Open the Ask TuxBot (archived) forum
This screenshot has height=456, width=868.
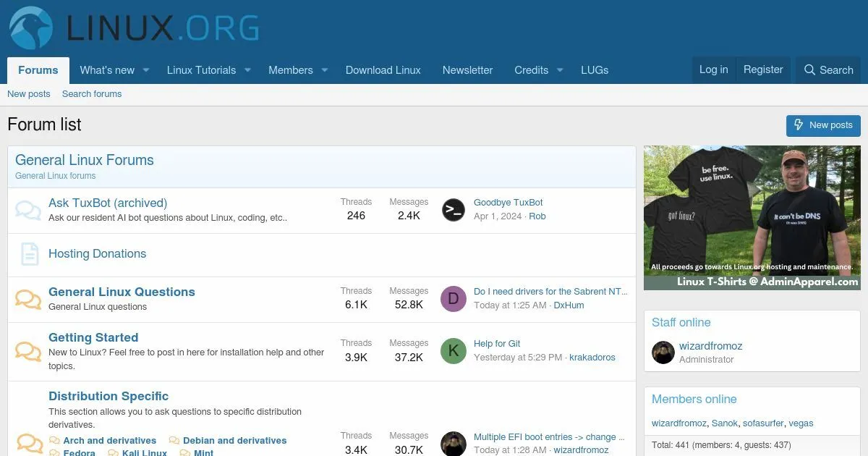click(108, 203)
